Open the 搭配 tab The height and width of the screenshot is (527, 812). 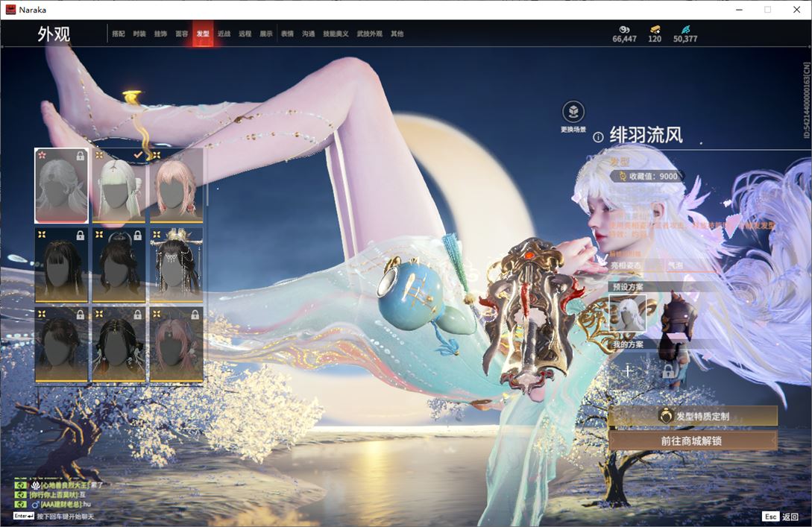pos(118,34)
